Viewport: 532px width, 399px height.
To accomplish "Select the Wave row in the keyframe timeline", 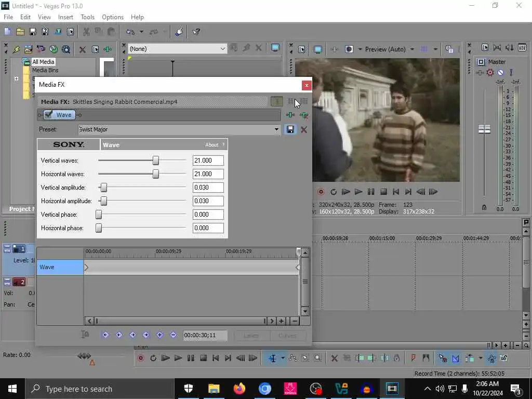I will coord(60,267).
